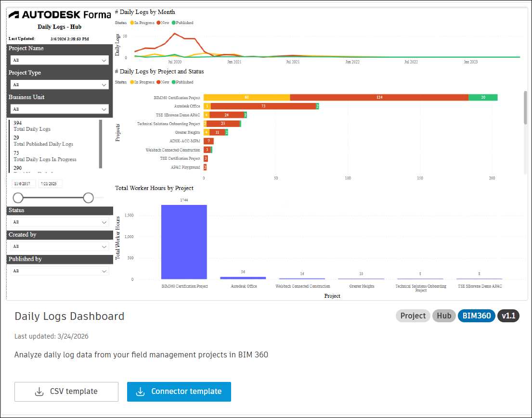532x418 pixels.
Task: Click the 'APAC Playground' row label
Action: point(185,167)
